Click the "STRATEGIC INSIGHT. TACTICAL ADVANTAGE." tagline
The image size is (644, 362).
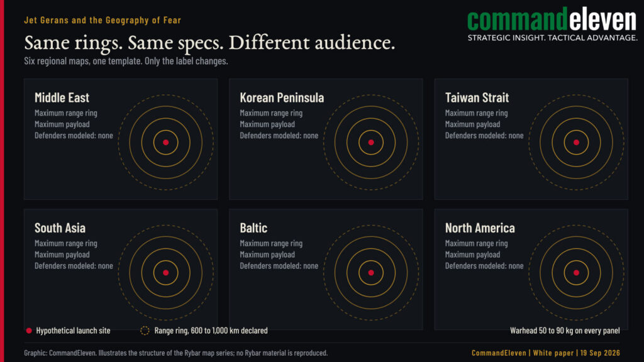(x=552, y=38)
